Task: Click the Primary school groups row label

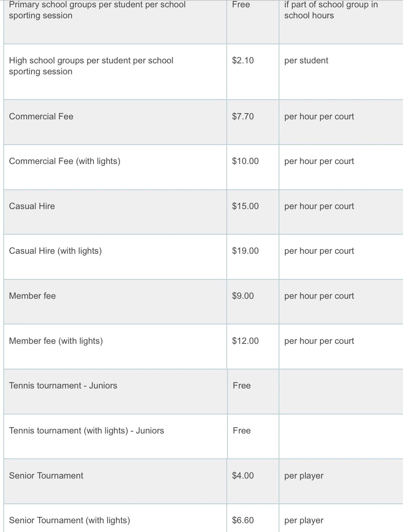Action: [97, 10]
